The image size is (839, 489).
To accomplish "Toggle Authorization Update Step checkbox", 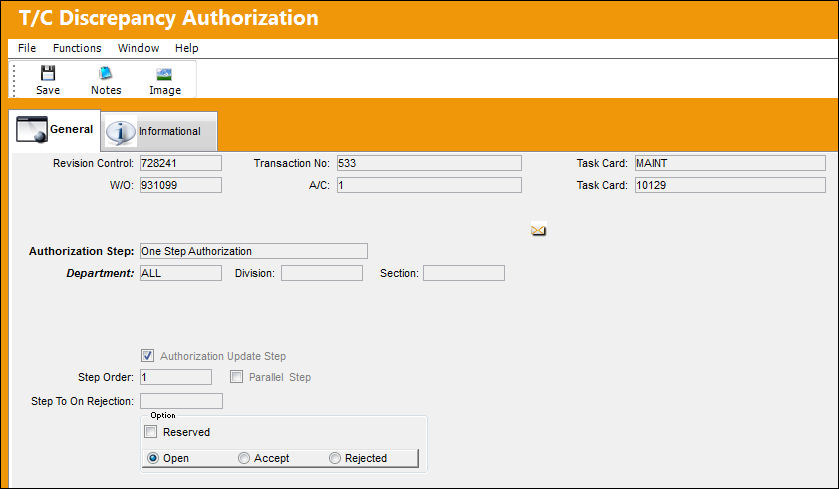I will click(x=148, y=355).
